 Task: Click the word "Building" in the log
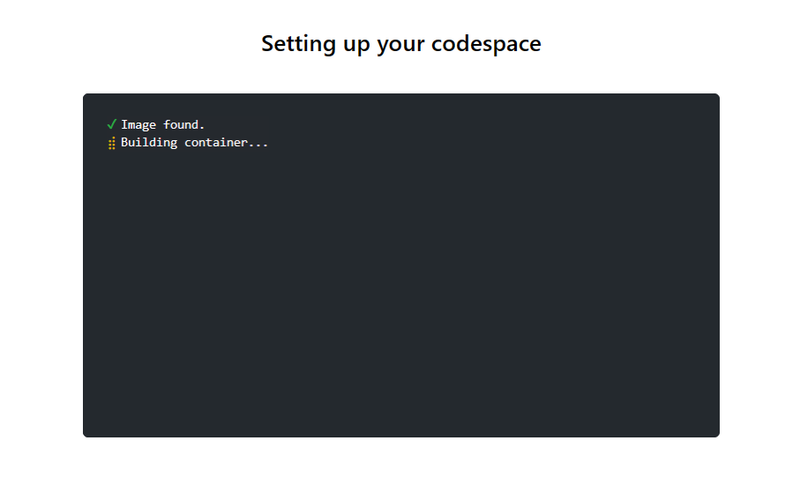click(x=149, y=142)
